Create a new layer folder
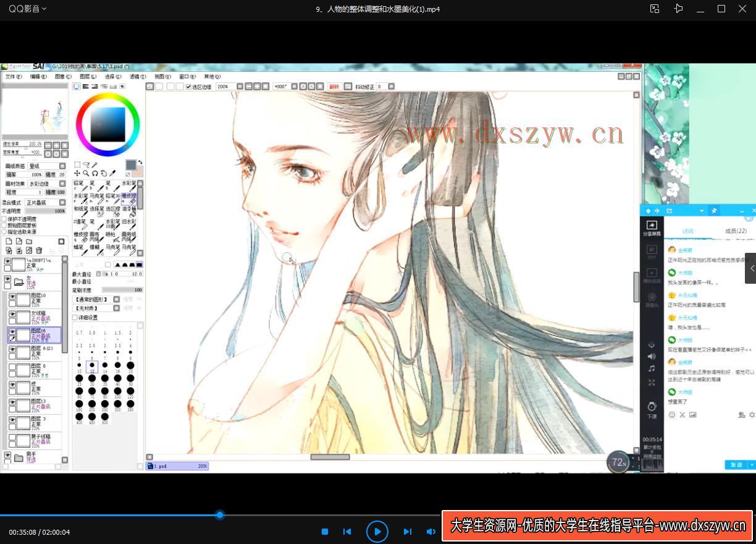The image size is (756, 544). (x=29, y=241)
